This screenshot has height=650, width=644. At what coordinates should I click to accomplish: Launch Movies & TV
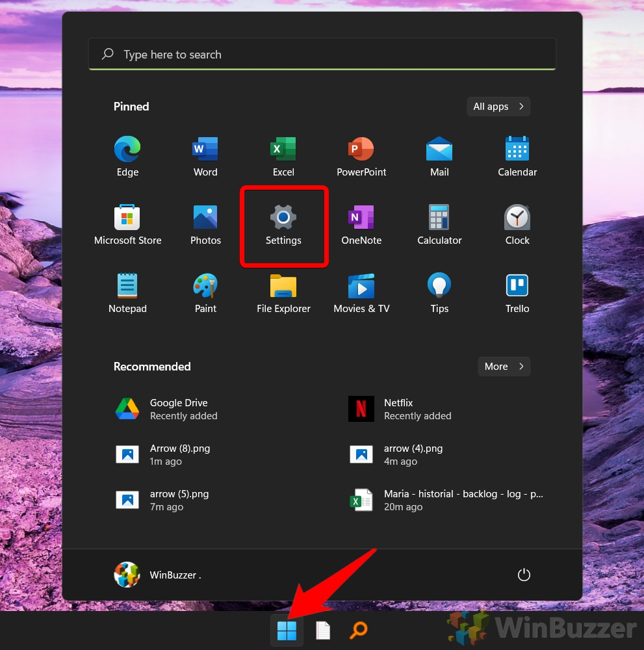click(361, 292)
